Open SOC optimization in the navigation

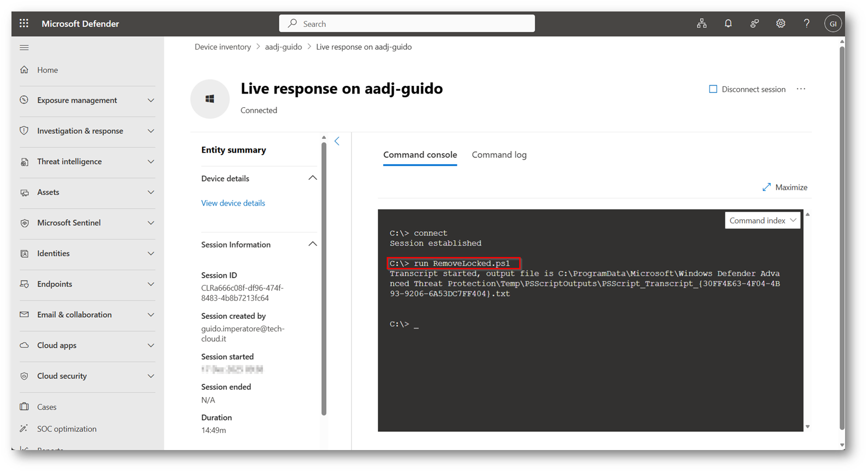pos(67,429)
